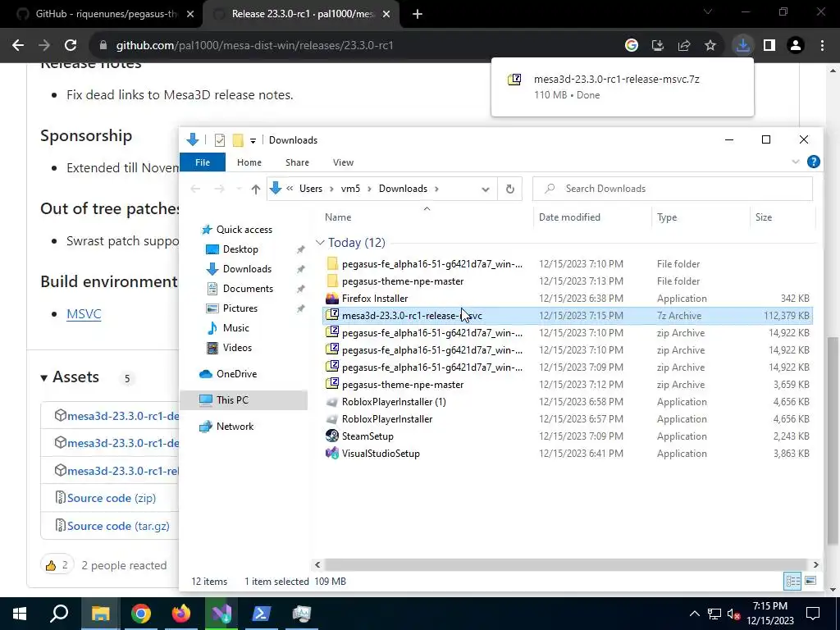Switch to details view icon in Explorer

[x=793, y=581]
